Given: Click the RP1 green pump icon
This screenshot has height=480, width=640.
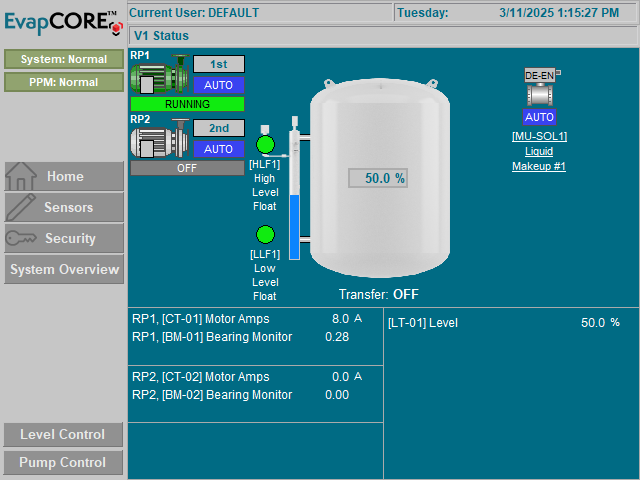Looking at the screenshot, I should click(160, 74).
